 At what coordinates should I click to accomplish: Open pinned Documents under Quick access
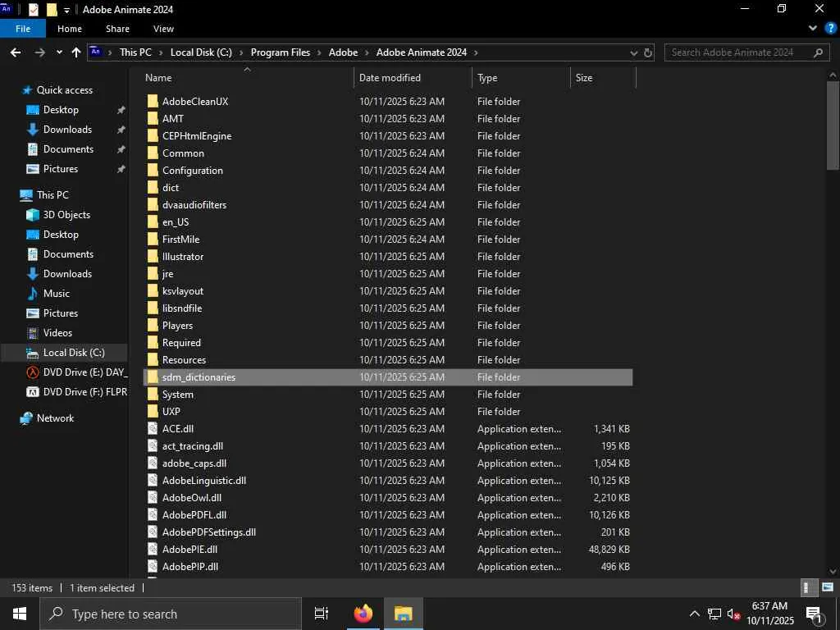click(68, 149)
